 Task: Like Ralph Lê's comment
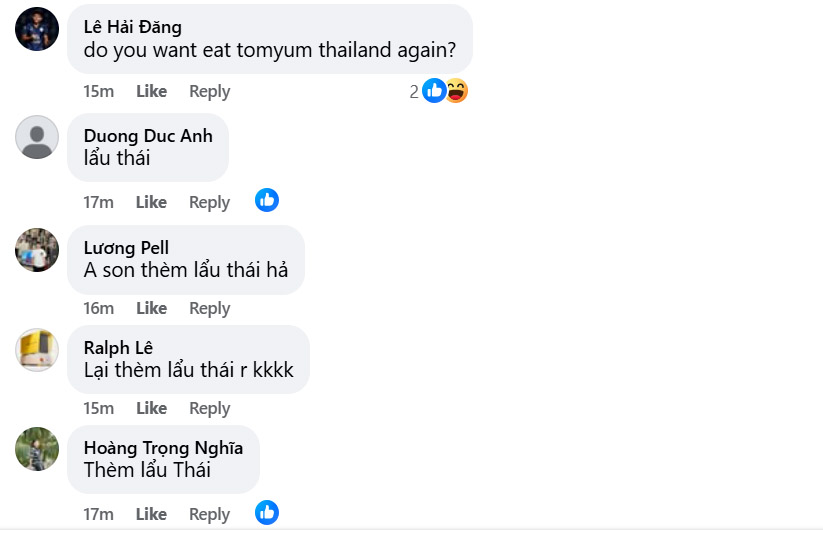[x=151, y=408]
